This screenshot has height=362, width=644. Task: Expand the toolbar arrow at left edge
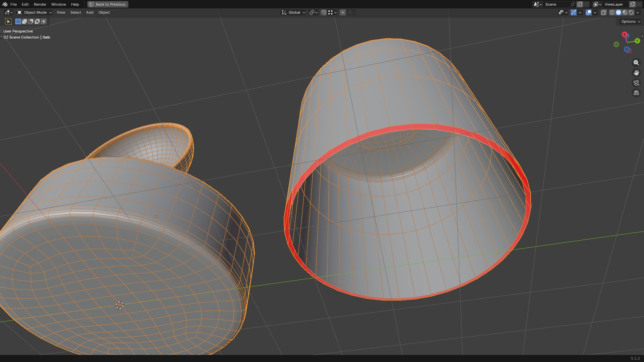coord(1,36)
